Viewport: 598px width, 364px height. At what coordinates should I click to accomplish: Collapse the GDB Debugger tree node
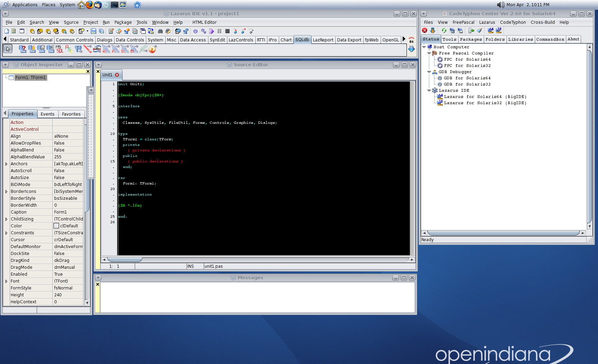429,72
